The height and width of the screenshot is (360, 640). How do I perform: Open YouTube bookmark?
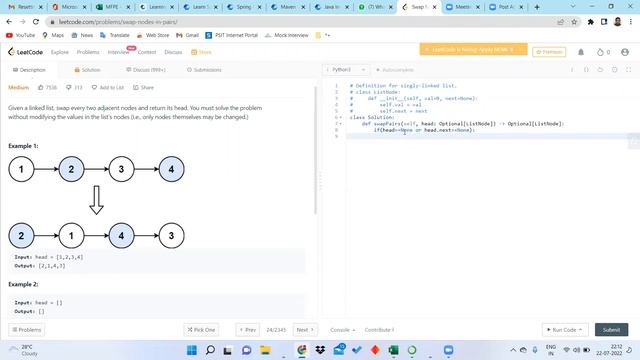[20, 36]
